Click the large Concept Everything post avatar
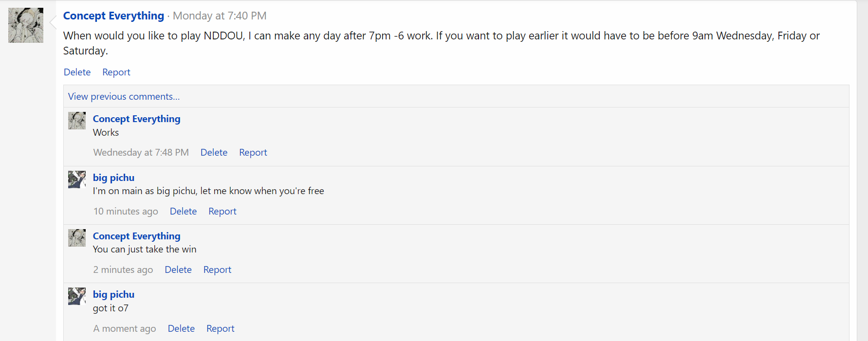The image size is (868, 341). [x=26, y=25]
